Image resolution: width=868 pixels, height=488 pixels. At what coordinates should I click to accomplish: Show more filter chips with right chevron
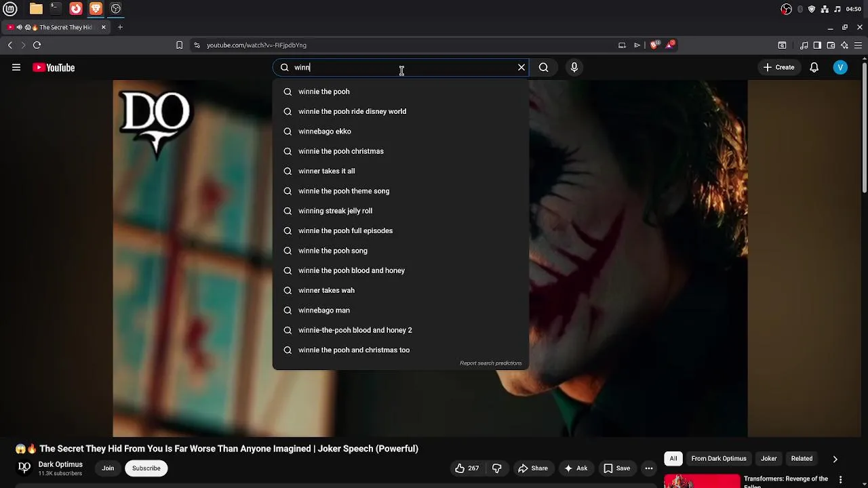pos(835,459)
